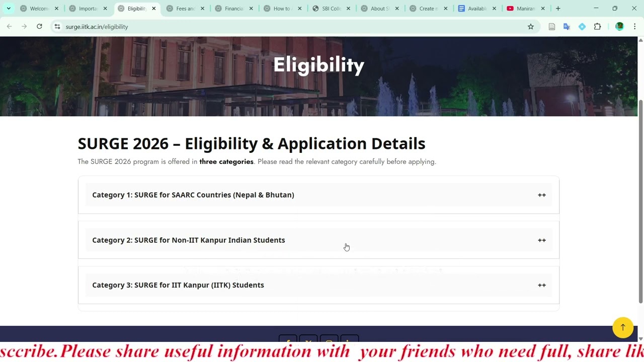
Task: Reload the current page
Action: (x=39, y=27)
